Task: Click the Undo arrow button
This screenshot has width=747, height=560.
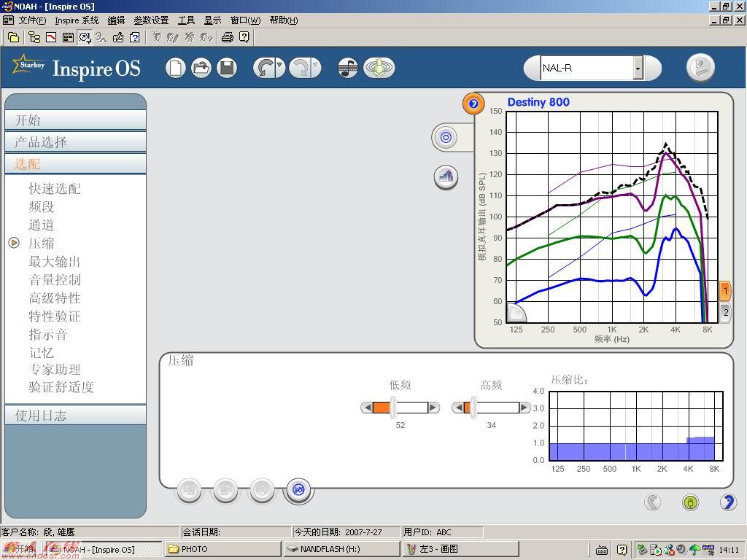Action: coord(264,68)
